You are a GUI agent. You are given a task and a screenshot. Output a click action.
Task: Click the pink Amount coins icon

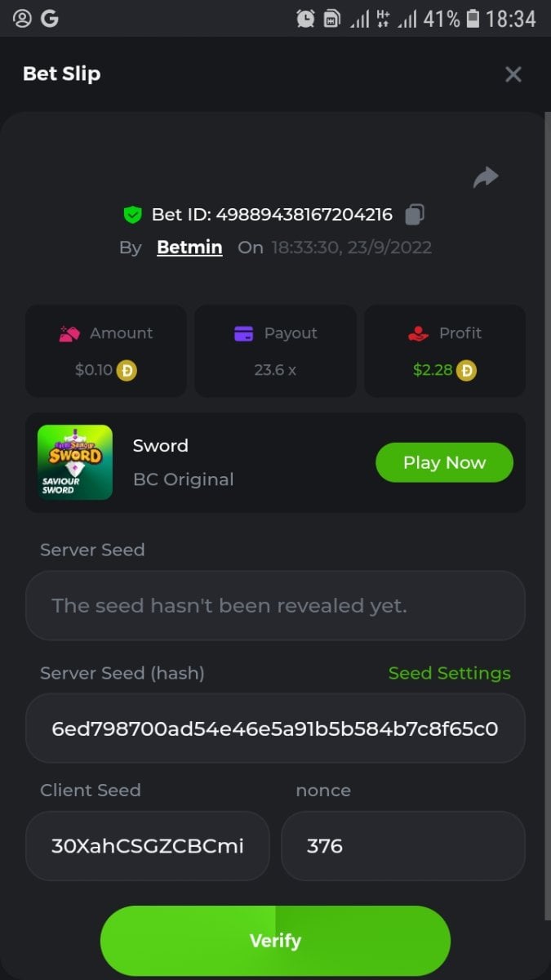point(69,333)
